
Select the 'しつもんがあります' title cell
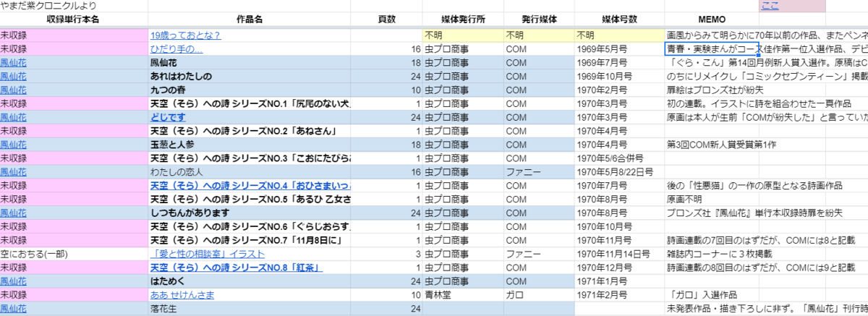(249, 213)
